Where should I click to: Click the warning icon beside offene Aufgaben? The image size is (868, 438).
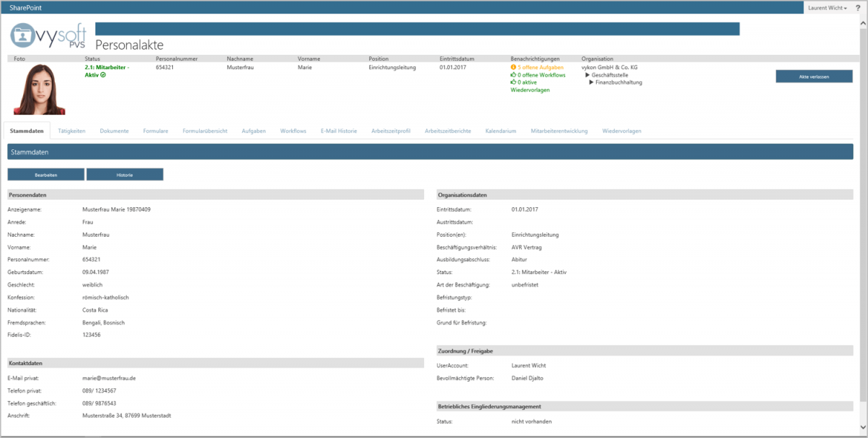[513, 67]
